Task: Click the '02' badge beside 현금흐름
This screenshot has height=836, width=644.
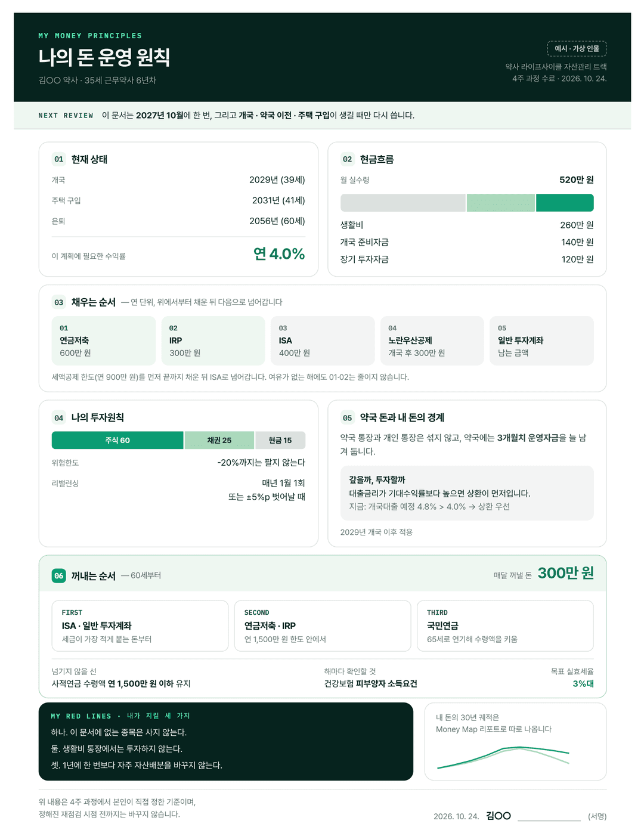Action: pos(348,159)
